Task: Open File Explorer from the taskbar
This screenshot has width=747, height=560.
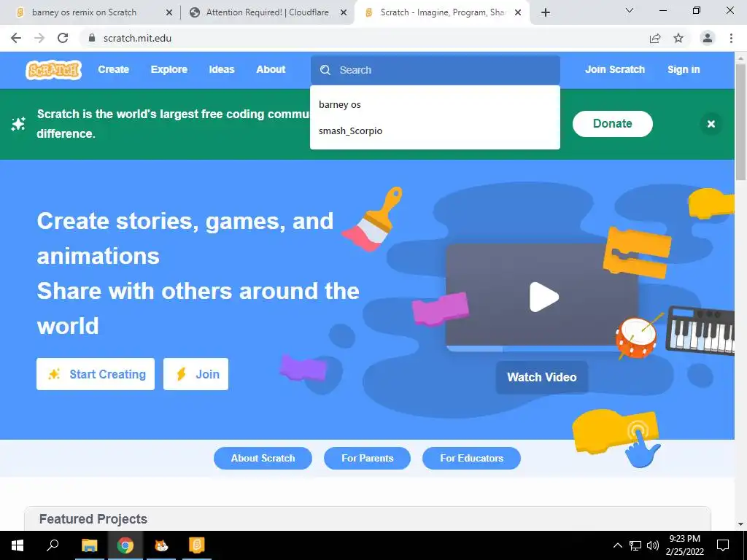Action: [x=89, y=545]
